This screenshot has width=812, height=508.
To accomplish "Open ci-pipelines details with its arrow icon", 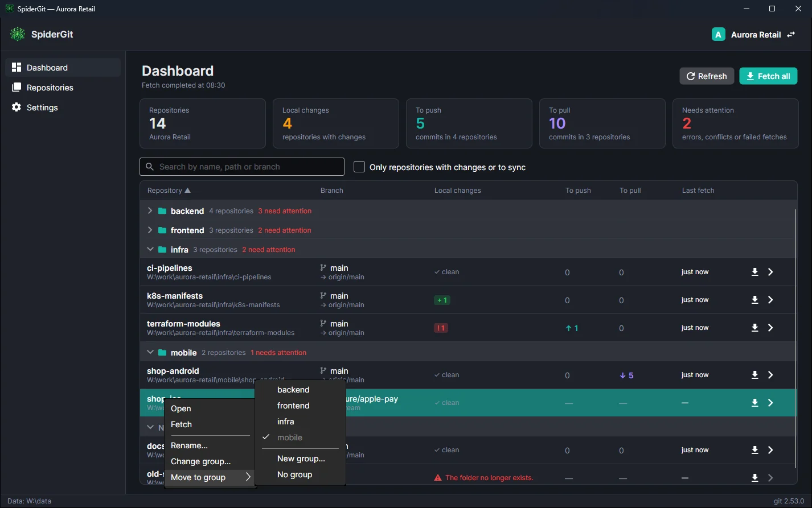I will pyautogui.click(x=770, y=272).
